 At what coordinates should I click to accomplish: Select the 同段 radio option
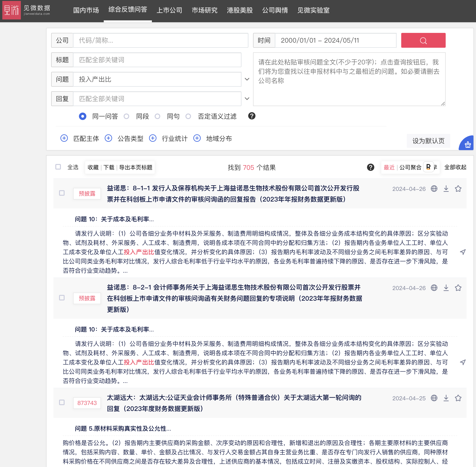click(x=126, y=116)
